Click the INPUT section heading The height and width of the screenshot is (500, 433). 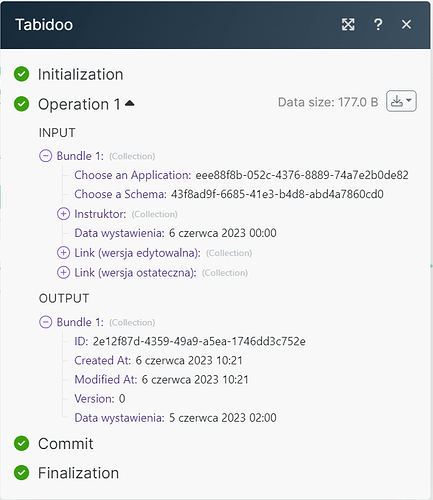[x=57, y=133]
